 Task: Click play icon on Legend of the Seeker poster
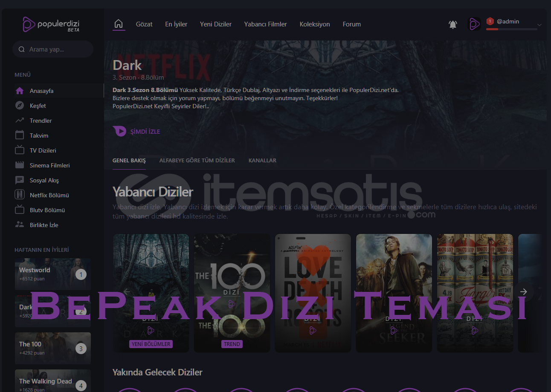coord(394,330)
